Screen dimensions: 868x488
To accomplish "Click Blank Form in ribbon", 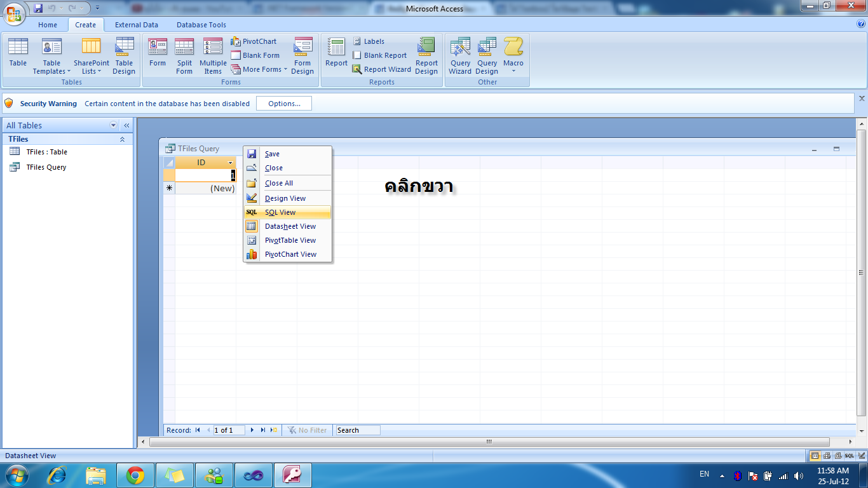I will click(255, 55).
